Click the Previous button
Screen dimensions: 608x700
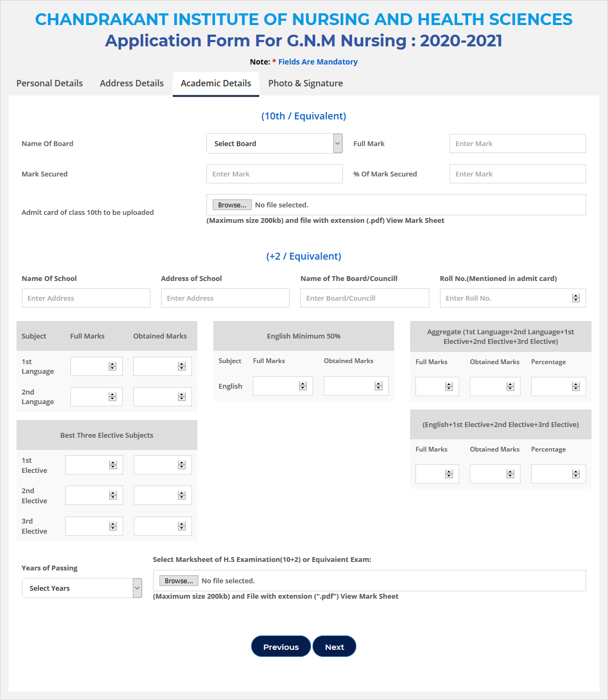[x=281, y=647]
